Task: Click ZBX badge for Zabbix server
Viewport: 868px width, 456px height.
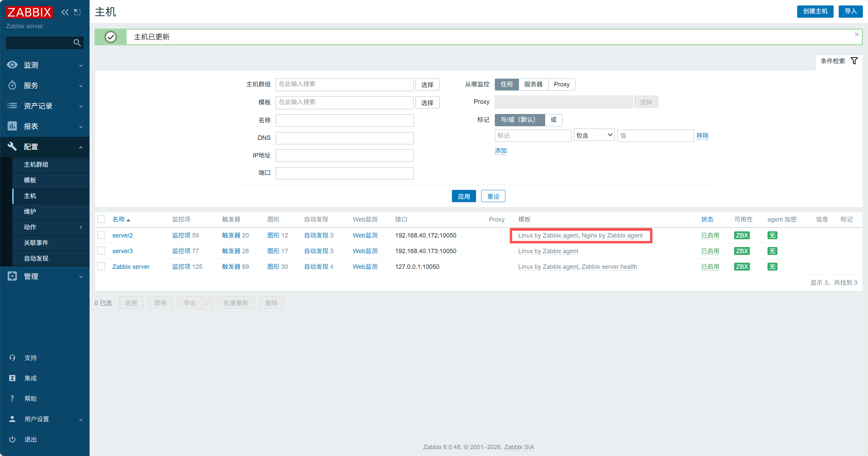Action: [742, 266]
